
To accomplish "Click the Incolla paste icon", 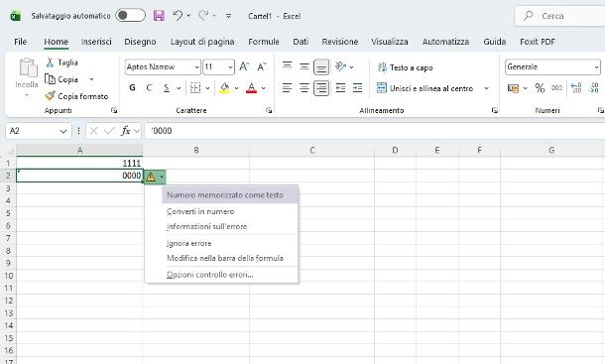I will pyautogui.click(x=28, y=67).
